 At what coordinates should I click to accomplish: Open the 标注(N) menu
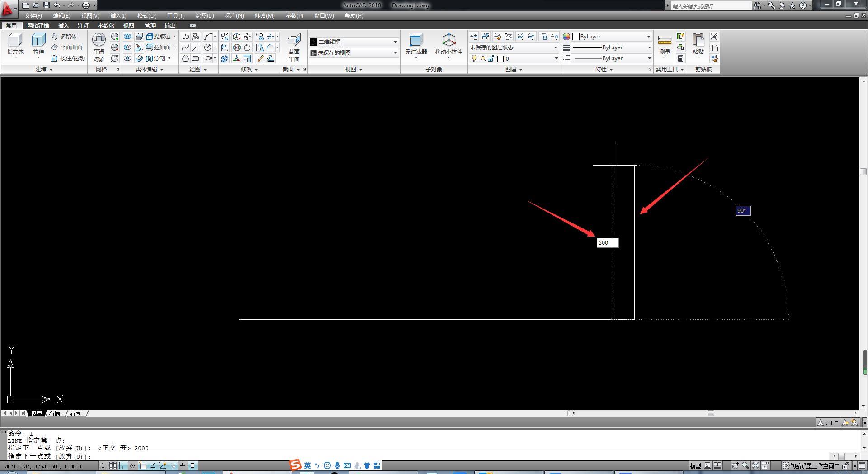pyautogui.click(x=234, y=15)
